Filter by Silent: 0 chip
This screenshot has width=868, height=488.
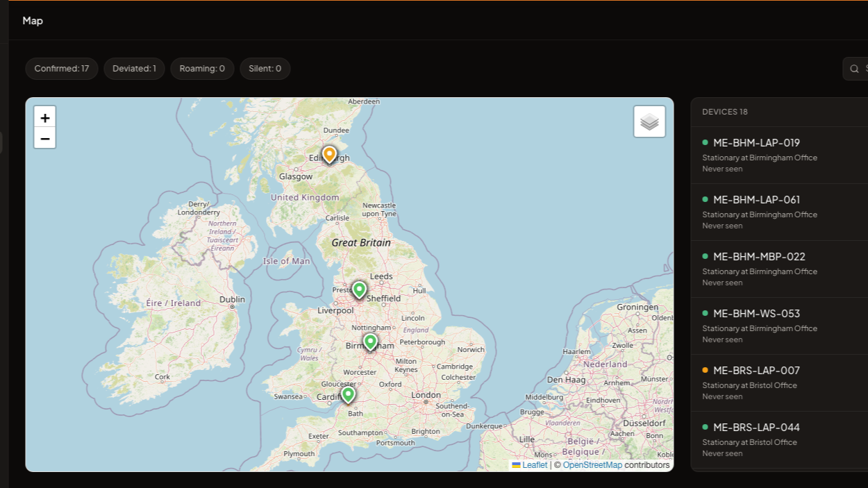[x=265, y=69]
